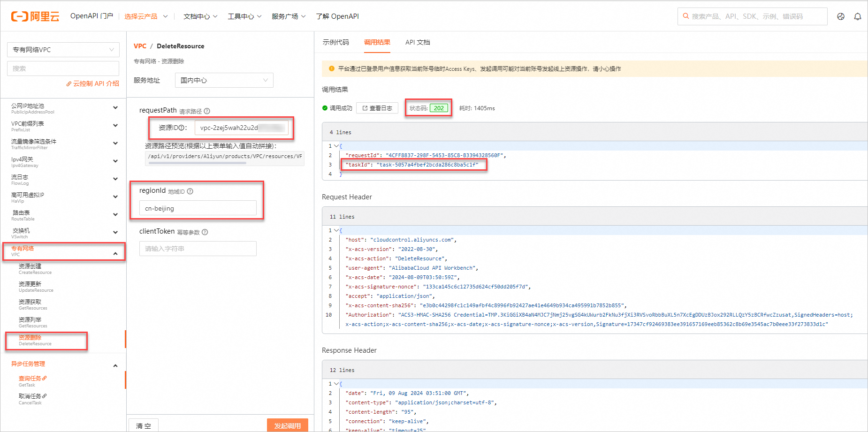Open 查询任务 GetTask
The height and width of the screenshot is (432, 868).
click(33, 381)
